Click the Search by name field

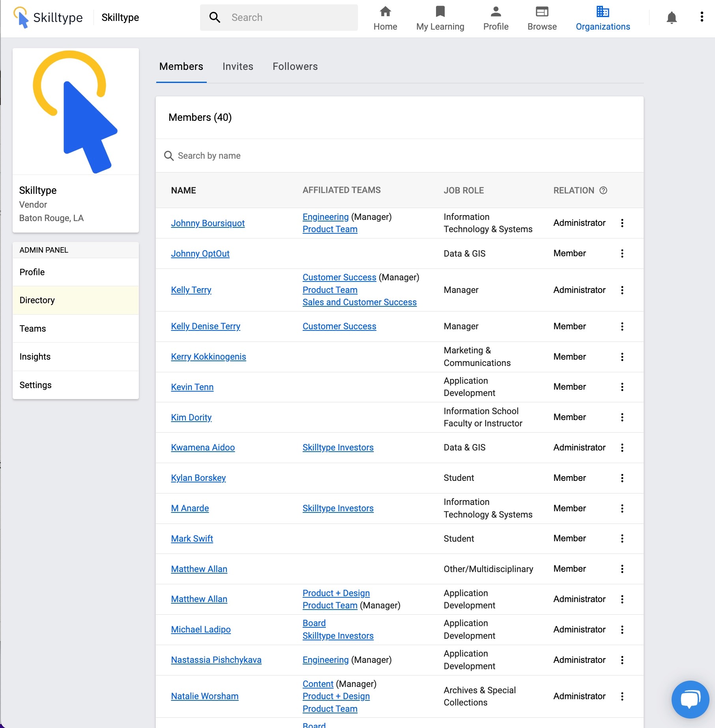click(399, 156)
